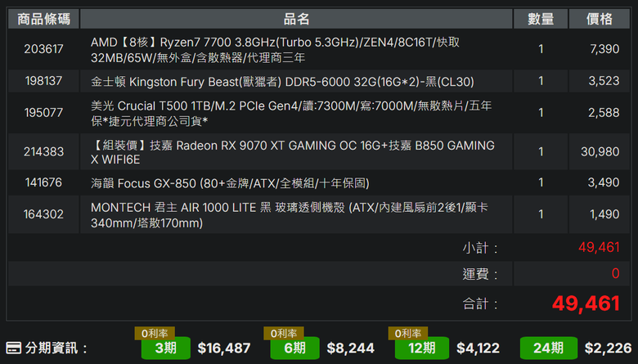Viewport: 638px width, 364px height.
Task: Select the 12期 installment button
Action: [422, 348]
